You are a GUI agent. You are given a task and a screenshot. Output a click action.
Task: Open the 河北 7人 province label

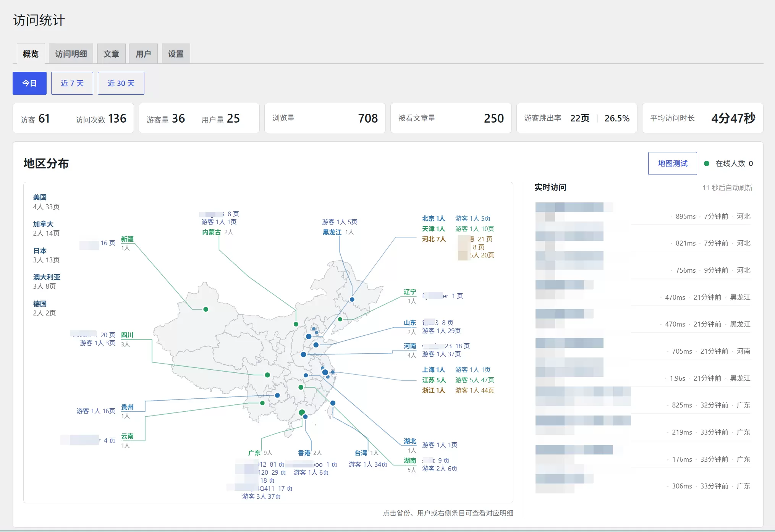[x=434, y=239]
